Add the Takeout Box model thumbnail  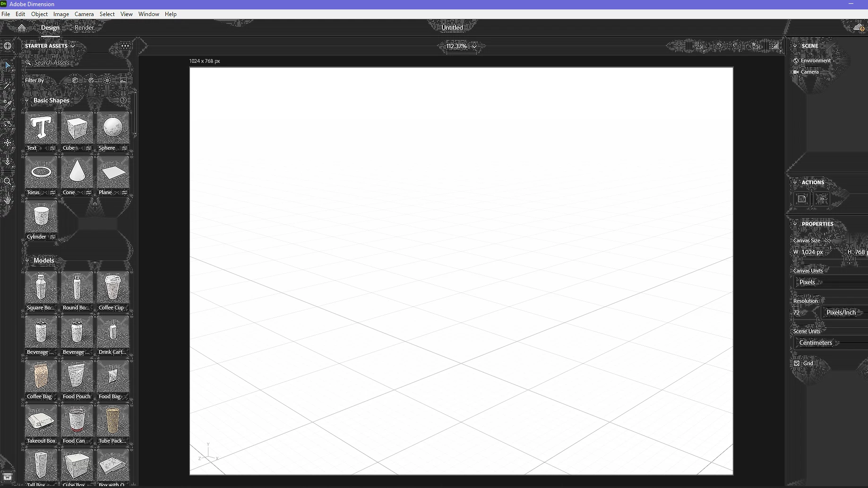[41, 420]
